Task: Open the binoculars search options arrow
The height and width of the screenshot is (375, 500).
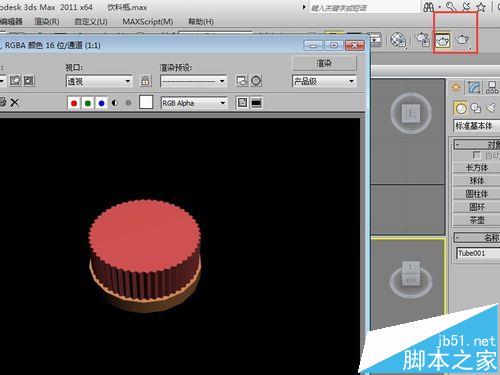Action: (x=440, y=7)
